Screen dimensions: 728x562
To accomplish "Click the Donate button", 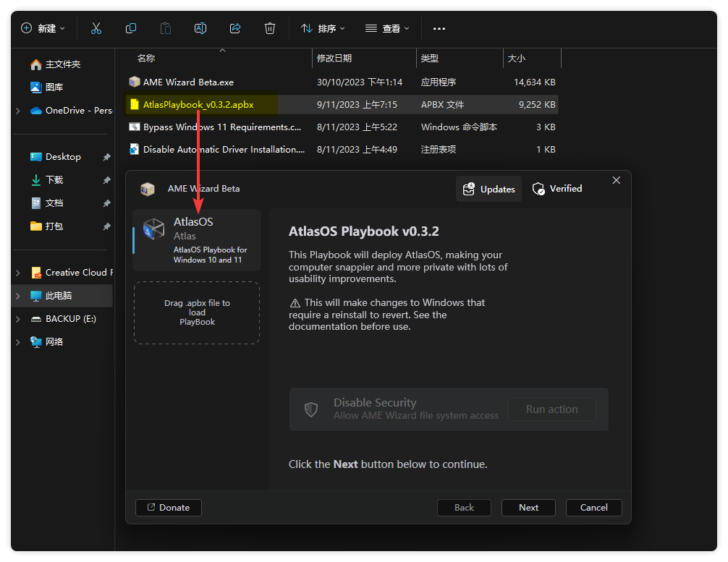I will (169, 508).
